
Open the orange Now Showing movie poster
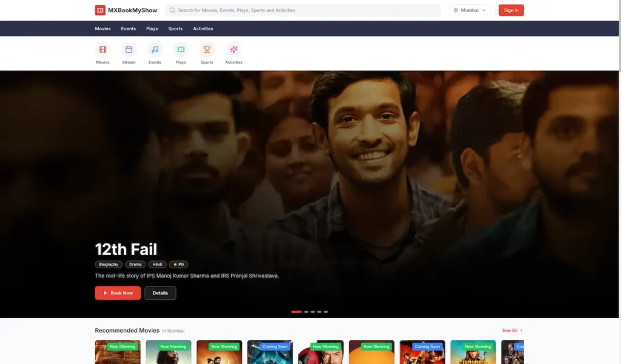[372, 352]
